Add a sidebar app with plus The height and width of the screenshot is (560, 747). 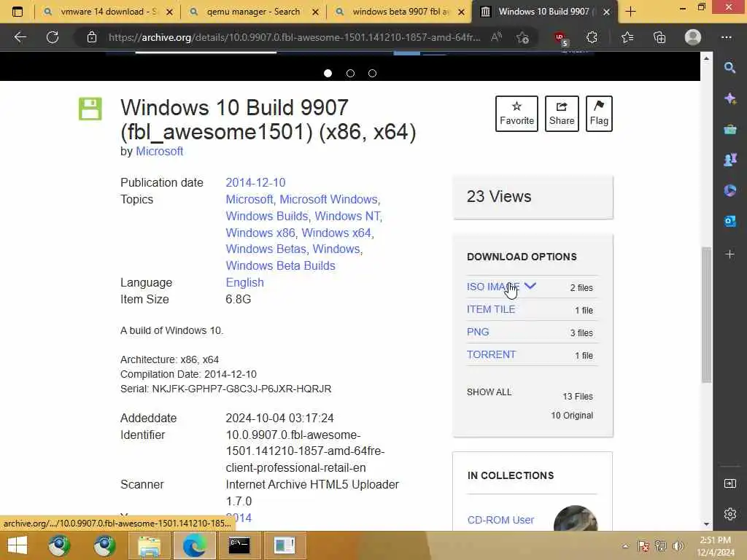[729, 254]
